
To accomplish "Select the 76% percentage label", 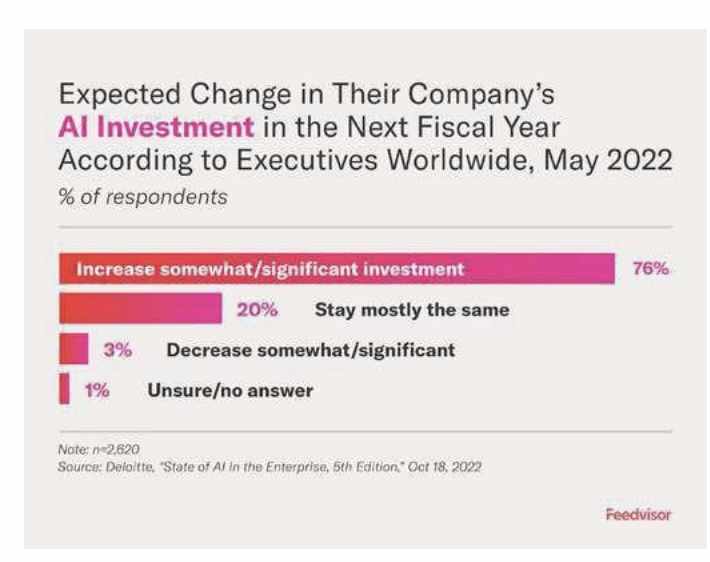I will click(651, 269).
